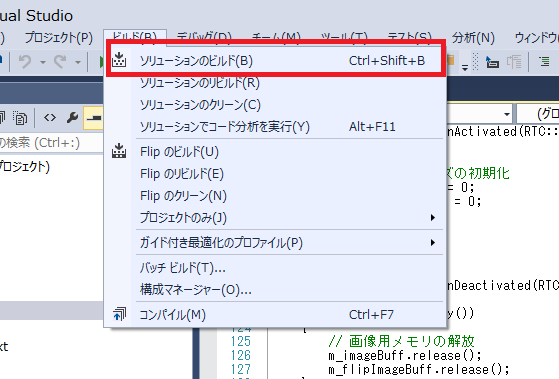Open Properties wrench icon in Solution Explorer

[72, 118]
